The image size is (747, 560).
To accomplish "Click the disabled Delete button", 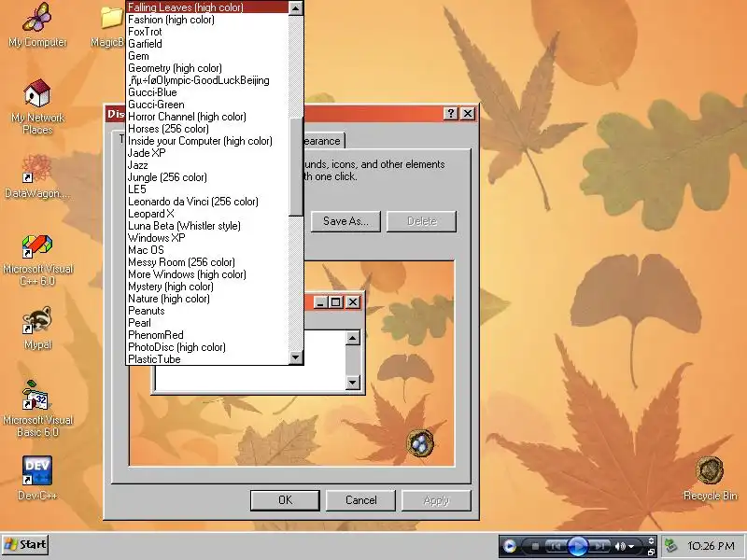I will pos(422,221).
